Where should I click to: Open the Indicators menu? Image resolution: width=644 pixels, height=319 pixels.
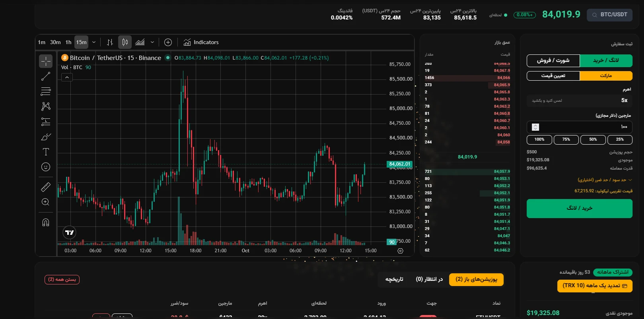point(201,42)
